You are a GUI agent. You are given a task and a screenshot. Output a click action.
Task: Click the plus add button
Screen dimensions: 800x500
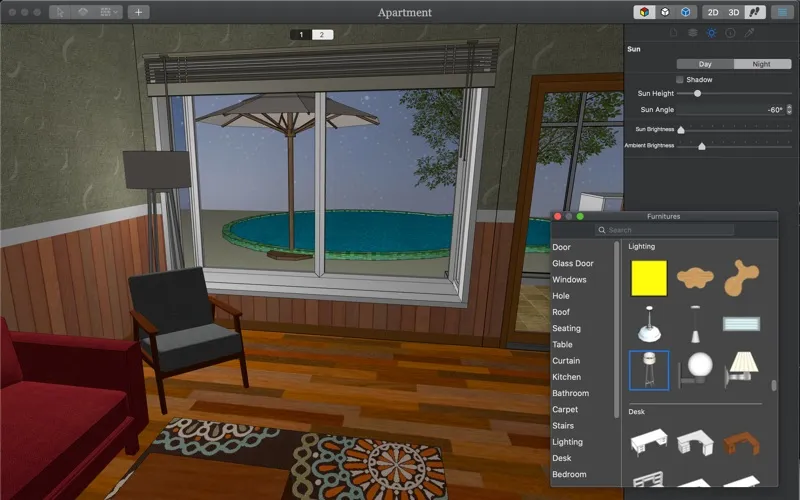pos(138,12)
